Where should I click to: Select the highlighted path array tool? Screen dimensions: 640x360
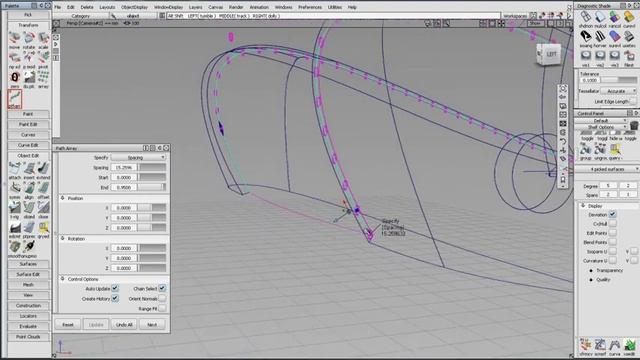coord(15,98)
